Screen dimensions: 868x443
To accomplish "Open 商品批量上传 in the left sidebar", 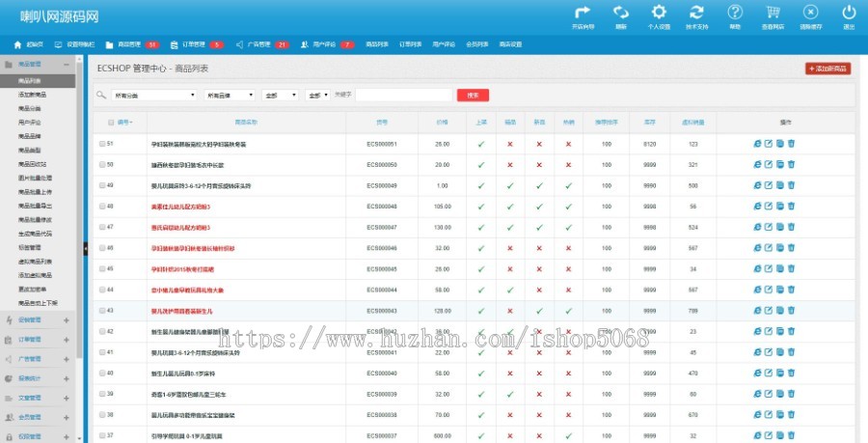I will (35, 192).
